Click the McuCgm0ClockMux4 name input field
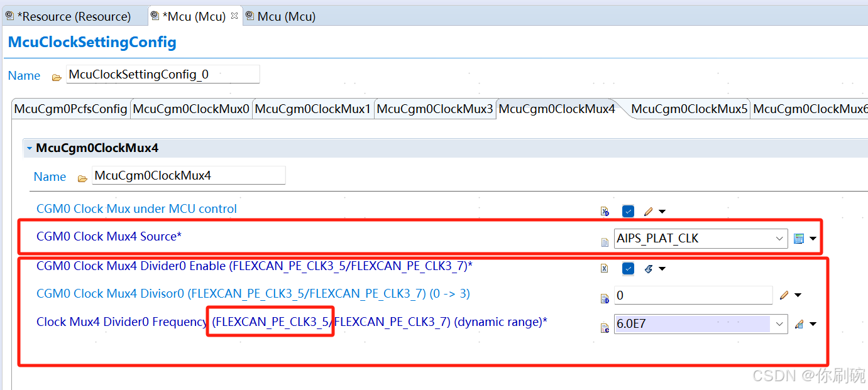 pyautogui.click(x=189, y=175)
